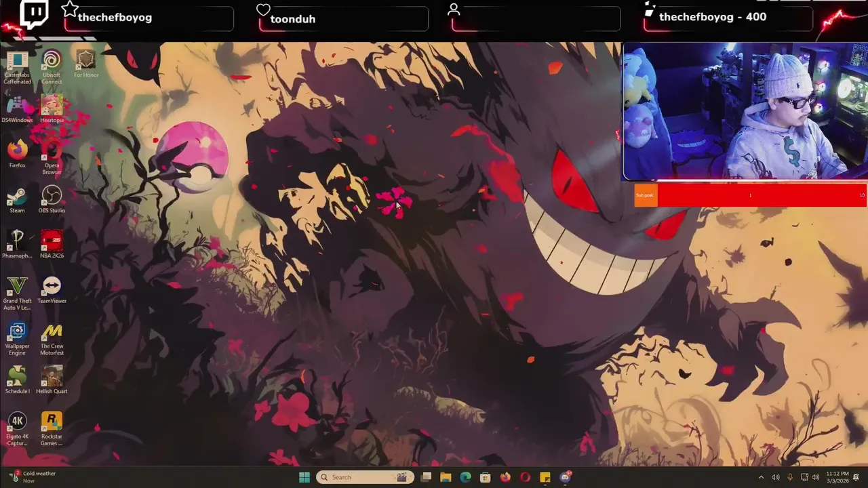Select the Schedule I desktop shortcut
868x488 pixels.
tap(17, 381)
